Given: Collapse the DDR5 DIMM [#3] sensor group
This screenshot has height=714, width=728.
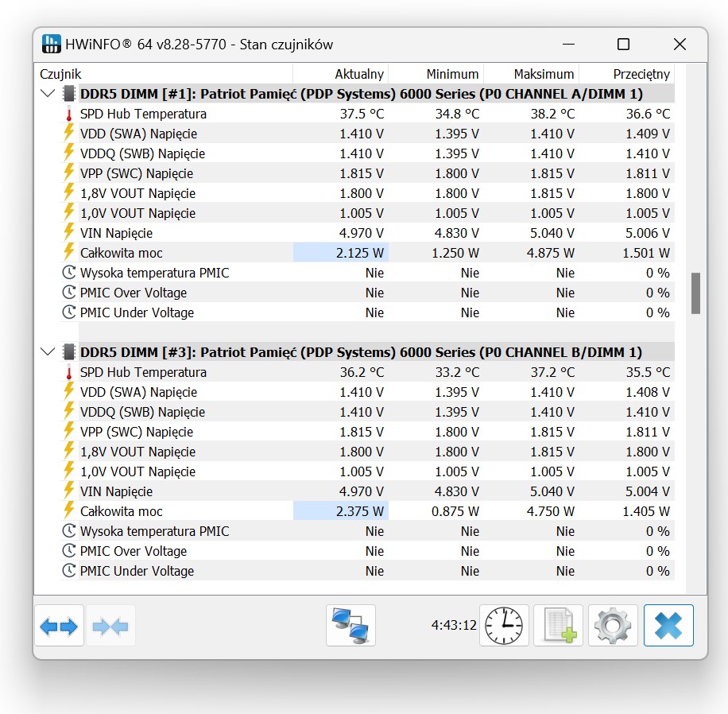Looking at the screenshot, I should [x=48, y=352].
